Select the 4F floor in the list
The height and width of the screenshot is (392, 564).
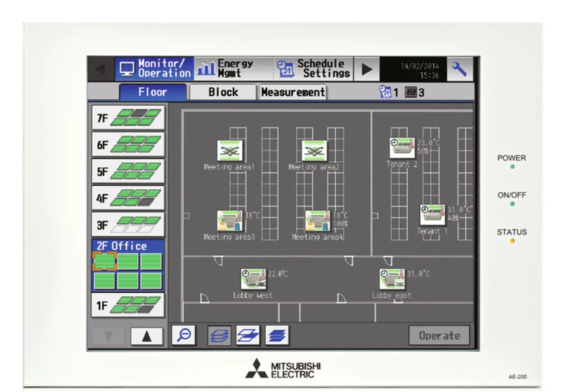tap(128, 198)
